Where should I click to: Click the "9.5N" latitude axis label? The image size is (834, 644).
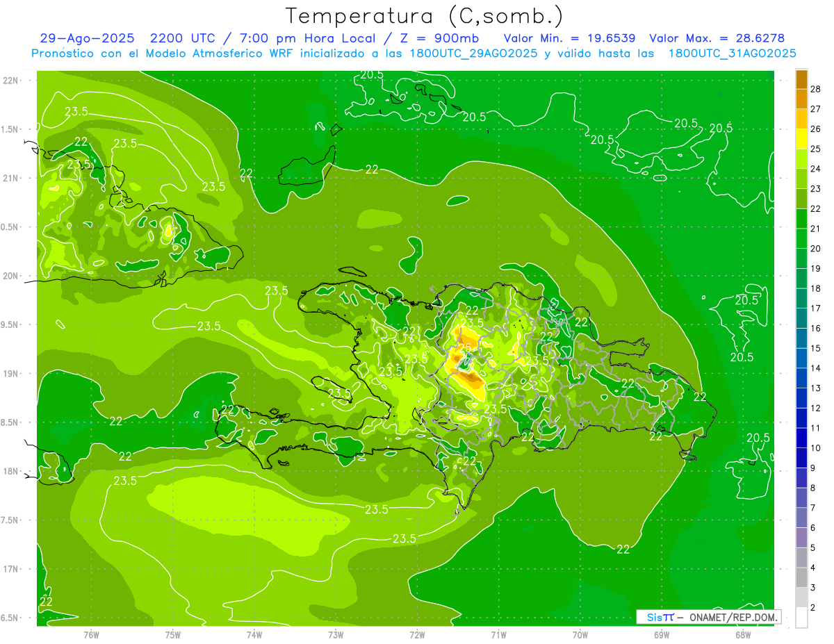(x=10, y=325)
